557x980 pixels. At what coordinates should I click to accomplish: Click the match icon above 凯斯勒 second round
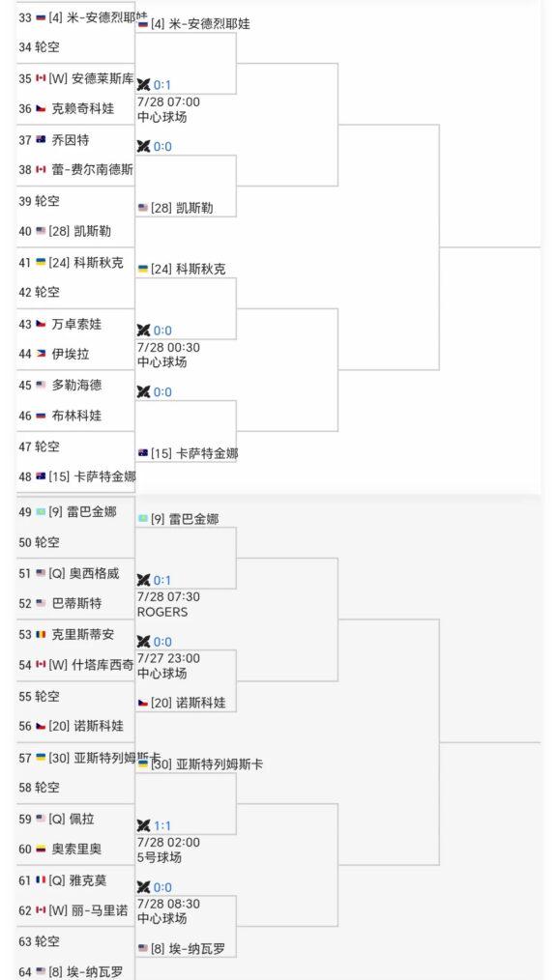click(144, 146)
